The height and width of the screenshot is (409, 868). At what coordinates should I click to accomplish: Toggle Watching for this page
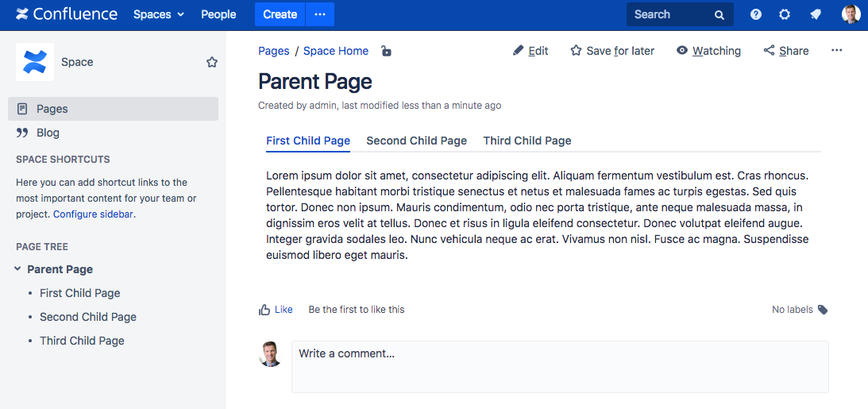[x=708, y=51]
